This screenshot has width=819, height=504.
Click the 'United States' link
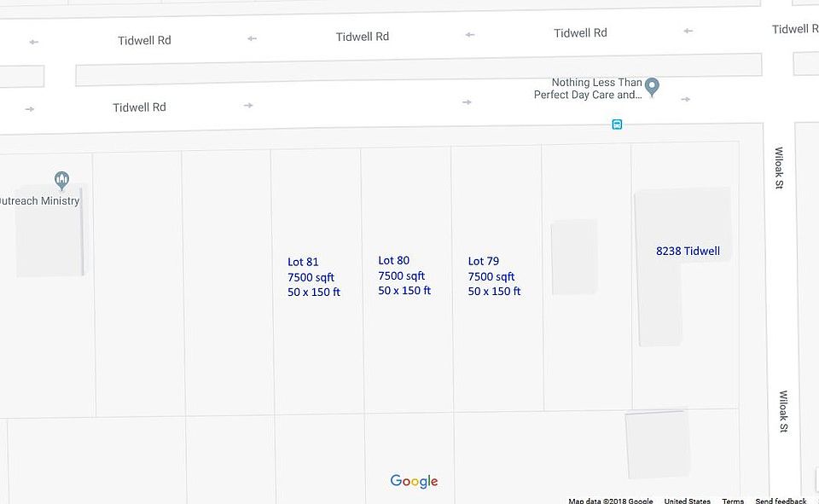[x=688, y=501]
